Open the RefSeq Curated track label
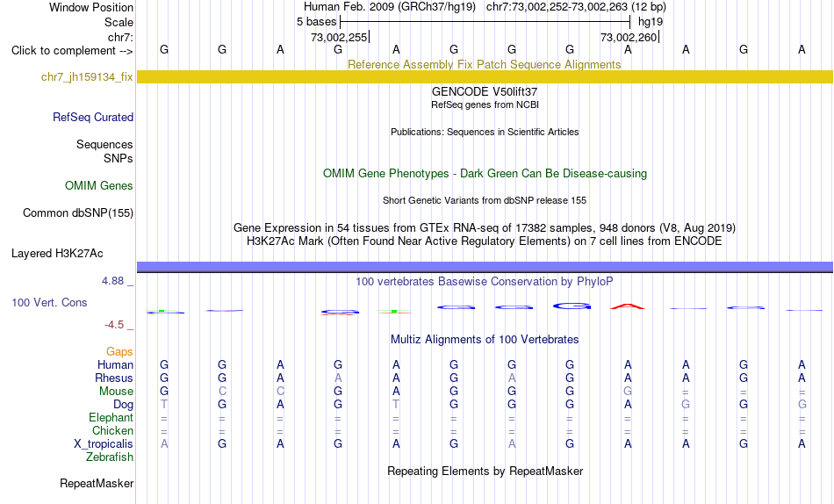 click(93, 117)
